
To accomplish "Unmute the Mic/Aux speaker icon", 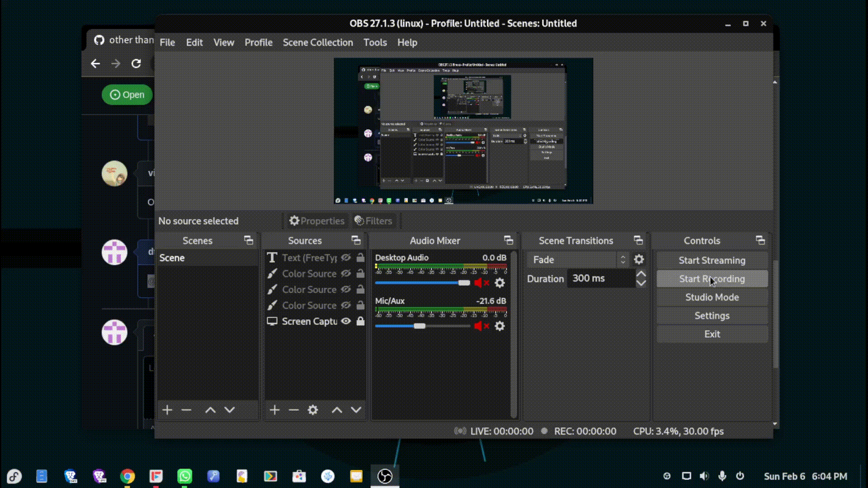I will (478, 326).
